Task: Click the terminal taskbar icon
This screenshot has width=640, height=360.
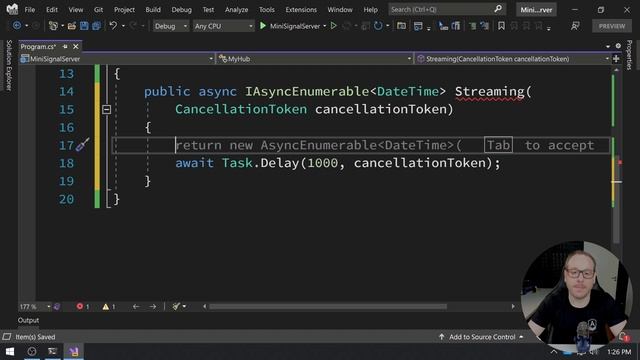Action: coord(53,351)
